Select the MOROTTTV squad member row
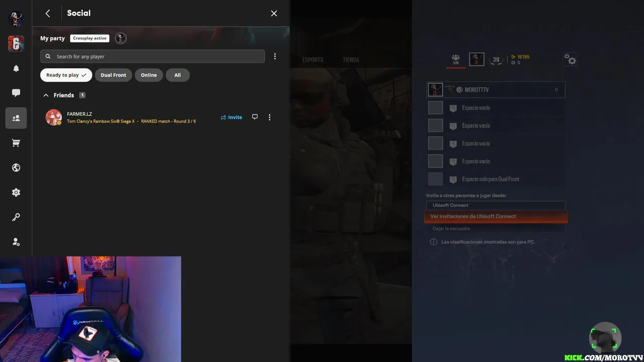 pyautogui.click(x=496, y=89)
